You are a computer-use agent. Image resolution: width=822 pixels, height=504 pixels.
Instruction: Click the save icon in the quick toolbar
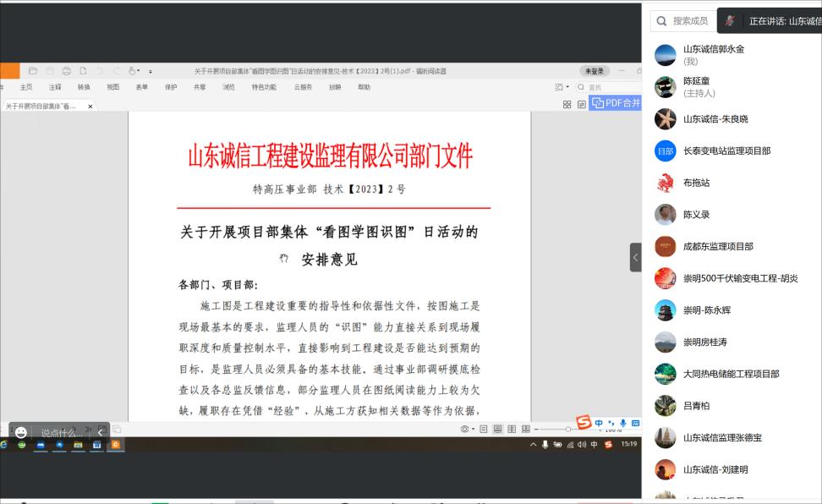[x=48, y=71]
